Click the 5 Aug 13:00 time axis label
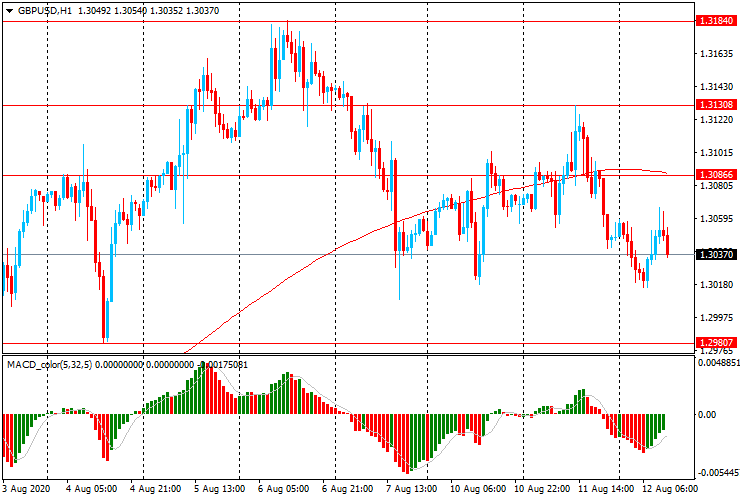The image size is (740, 500). [x=219, y=488]
